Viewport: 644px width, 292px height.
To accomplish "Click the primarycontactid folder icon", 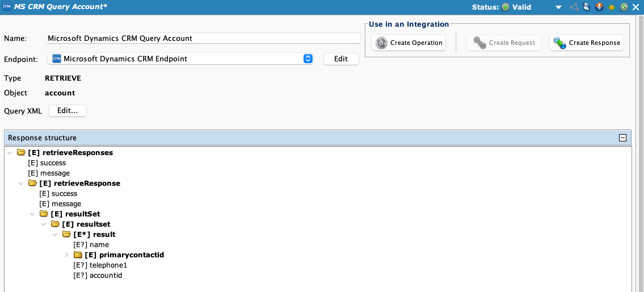I will (x=78, y=255).
